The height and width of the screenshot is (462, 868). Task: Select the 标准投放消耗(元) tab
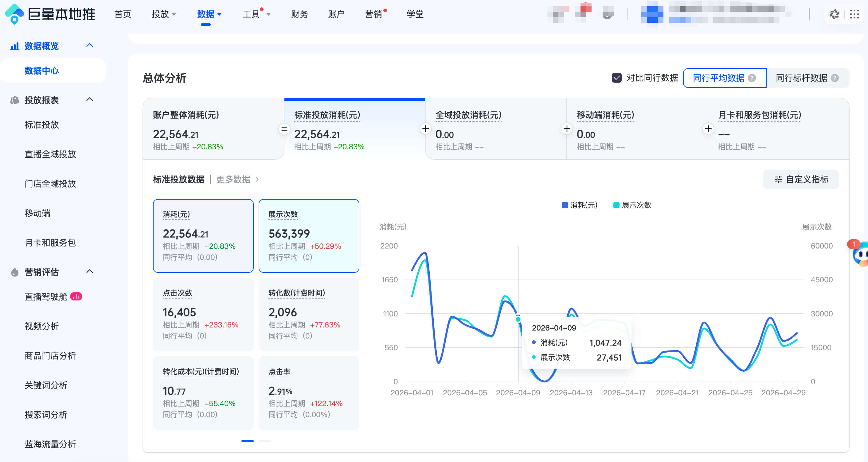(x=355, y=129)
